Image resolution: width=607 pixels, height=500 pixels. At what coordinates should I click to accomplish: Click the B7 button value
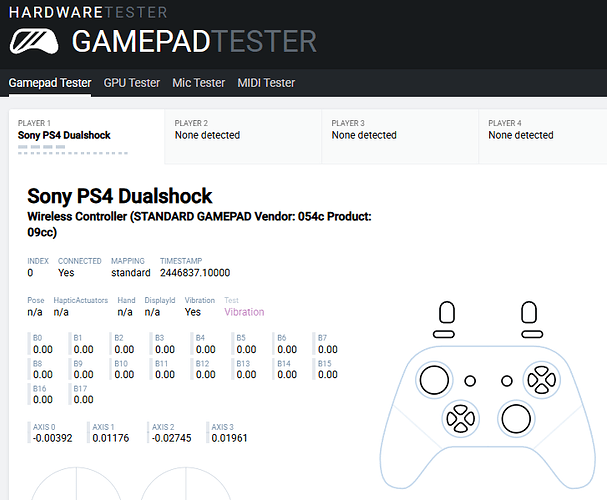coord(328,349)
